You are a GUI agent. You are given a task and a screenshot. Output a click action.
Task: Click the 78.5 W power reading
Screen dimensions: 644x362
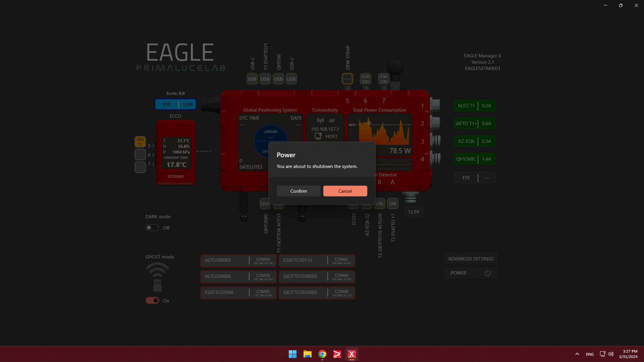click(x=400, y=151)
